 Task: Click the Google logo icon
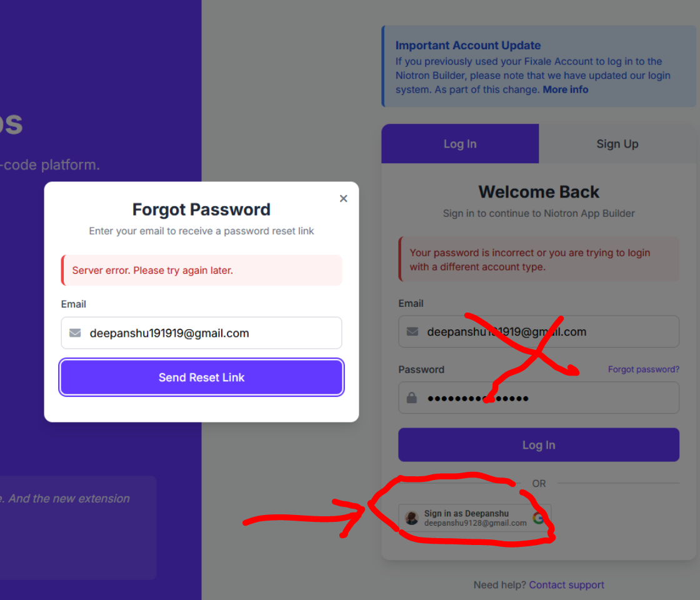(x=538, y=518)
